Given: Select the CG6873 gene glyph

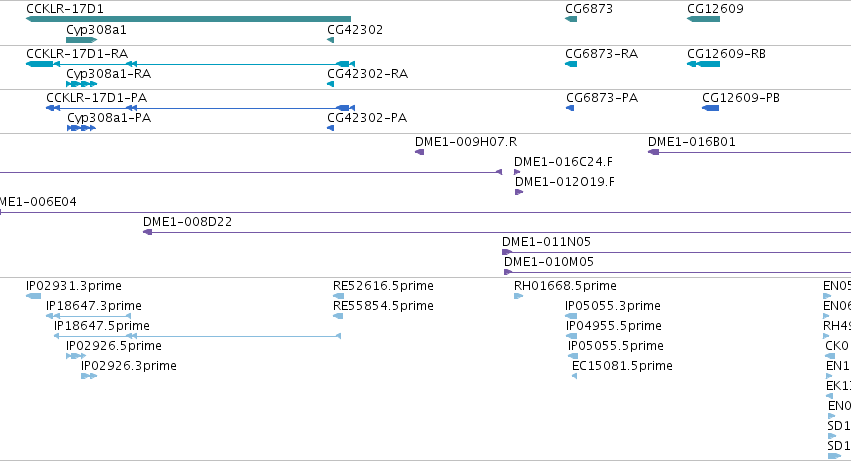Looking at the screenshot, I should click(571, 20).
